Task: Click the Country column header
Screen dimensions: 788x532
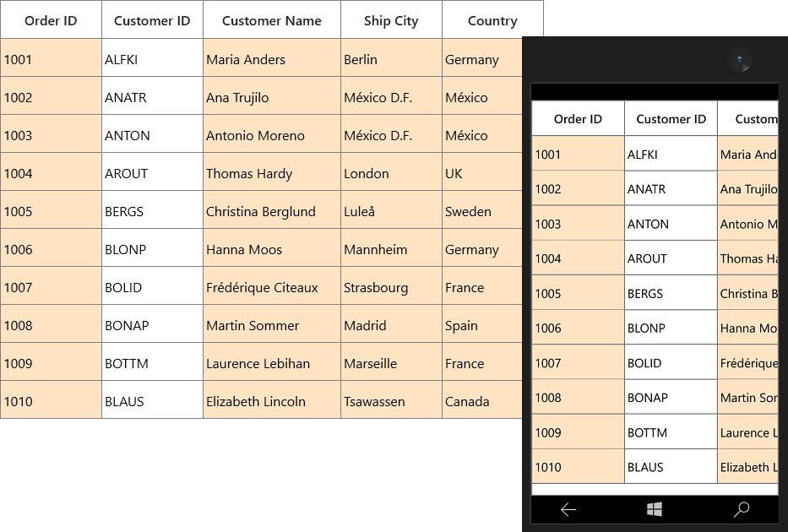Action: pos(492,20)
